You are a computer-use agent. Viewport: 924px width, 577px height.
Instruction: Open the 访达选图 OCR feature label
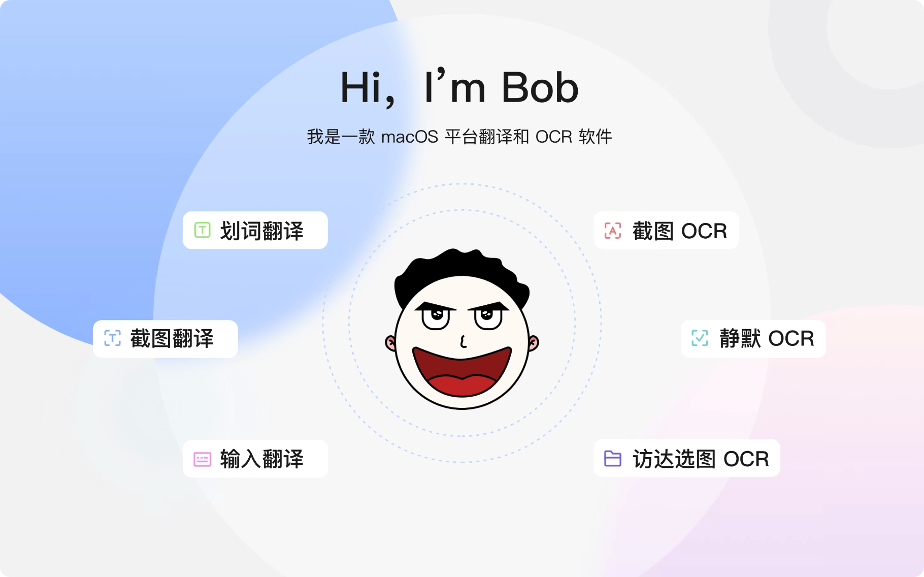tap(701, 459)
